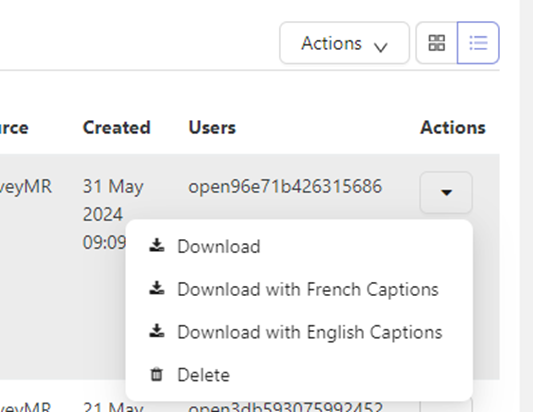The width and height of the screenshot is (533, 412).
Task: Click user open96e71b426315686
Action: click(x=285, y=187)
